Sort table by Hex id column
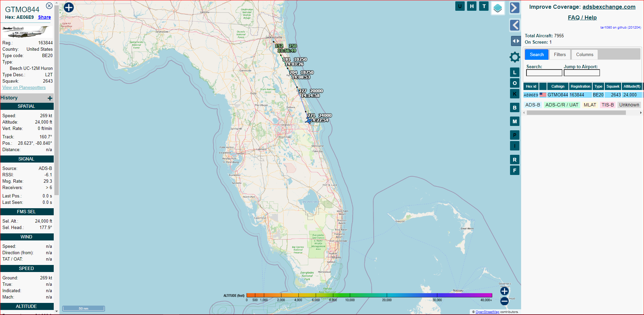This screenshot has width=644, height=315. [x=531, y=86]
